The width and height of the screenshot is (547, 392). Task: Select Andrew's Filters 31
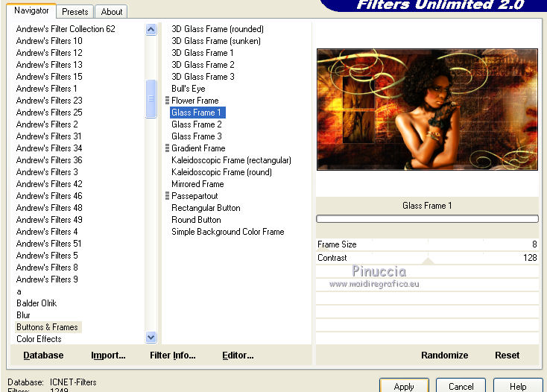[x=49, y=136]
